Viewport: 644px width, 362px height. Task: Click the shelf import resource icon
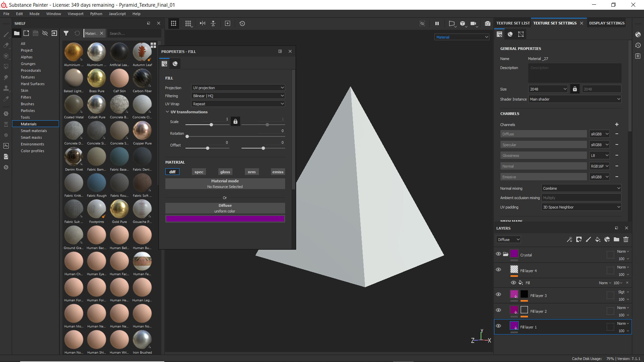(54, 33)
